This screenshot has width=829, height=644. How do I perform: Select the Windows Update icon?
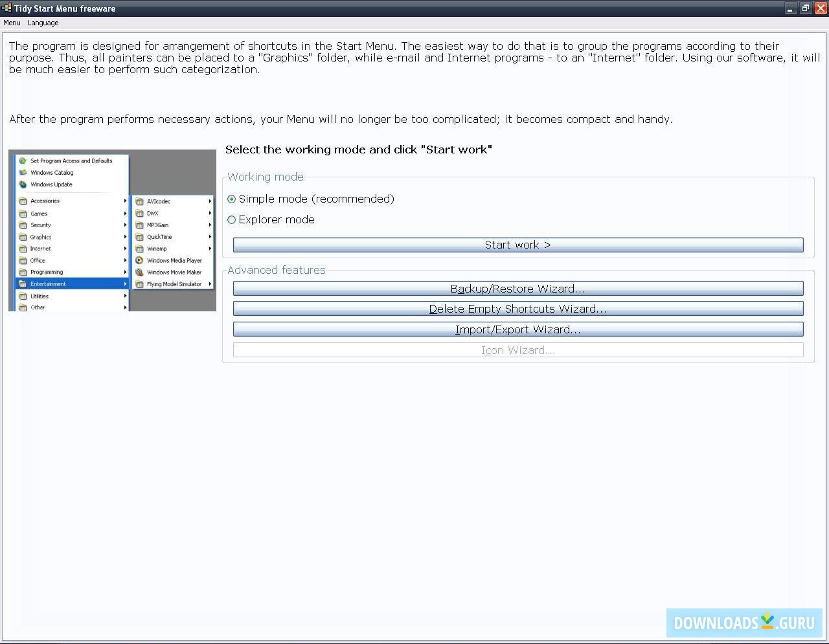23,184
